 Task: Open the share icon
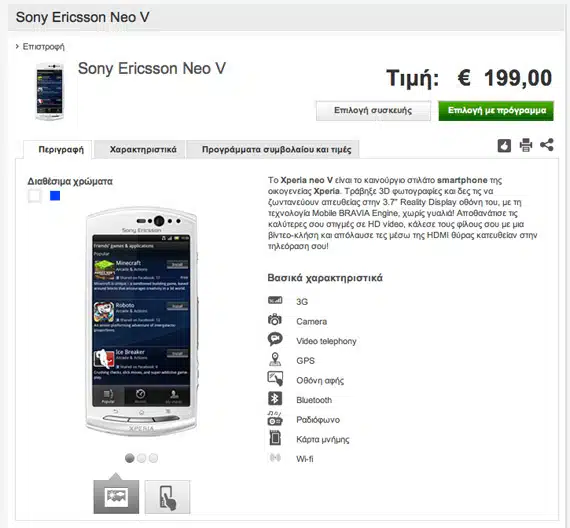tap(547, 145)
